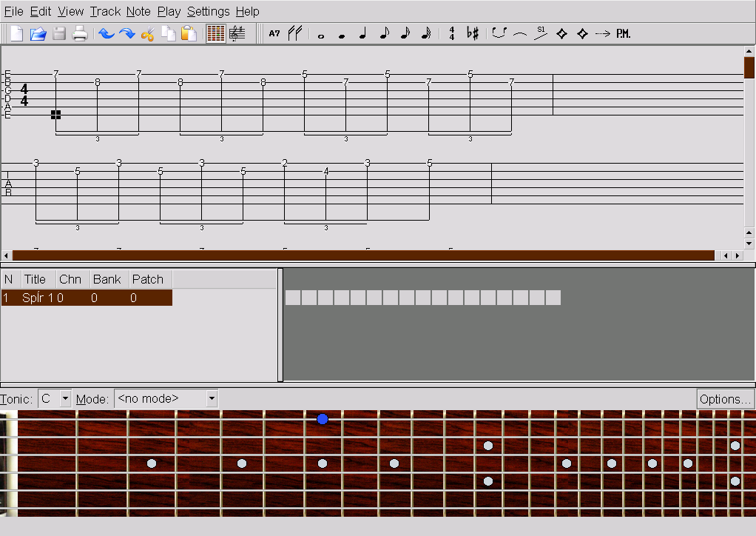The image size is (756, 536).
Task: Select the quarter note duration
Action: (x=362, y=33)
